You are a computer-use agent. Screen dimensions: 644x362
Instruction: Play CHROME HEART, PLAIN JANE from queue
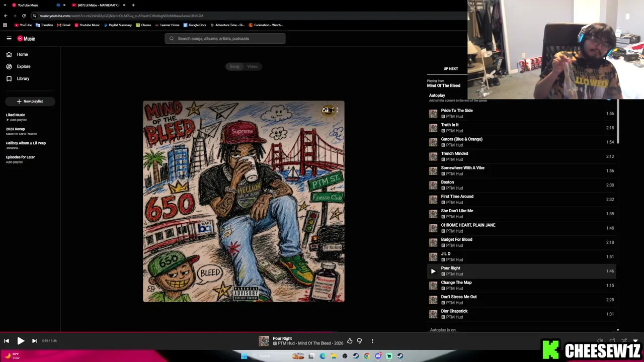521,228
